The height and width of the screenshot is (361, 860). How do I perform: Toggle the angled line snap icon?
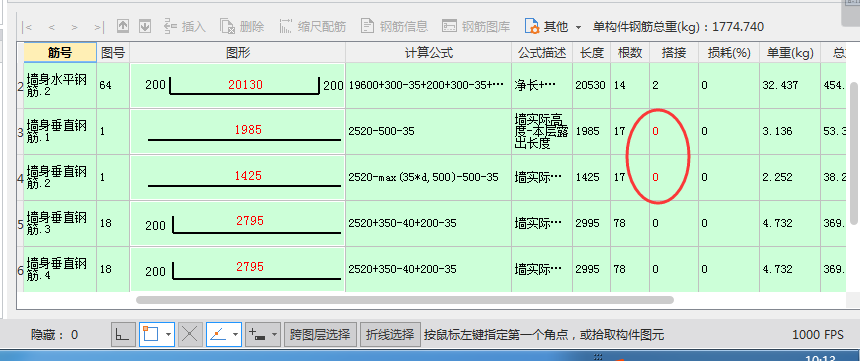coord(218,334)
